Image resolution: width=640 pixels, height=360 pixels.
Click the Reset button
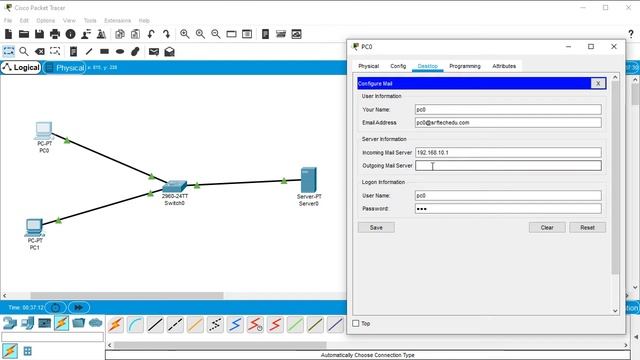(587, 228)
